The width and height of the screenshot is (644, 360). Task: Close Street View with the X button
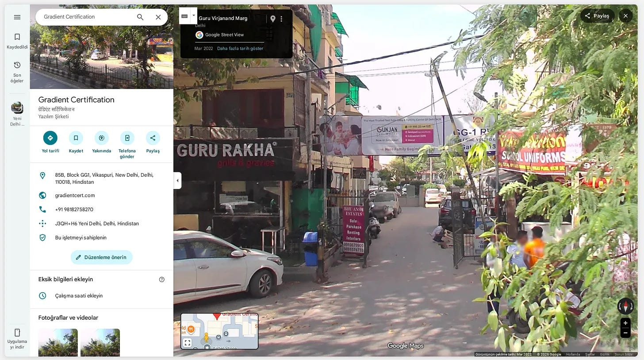pyautogui.click(x=625, y=15)
